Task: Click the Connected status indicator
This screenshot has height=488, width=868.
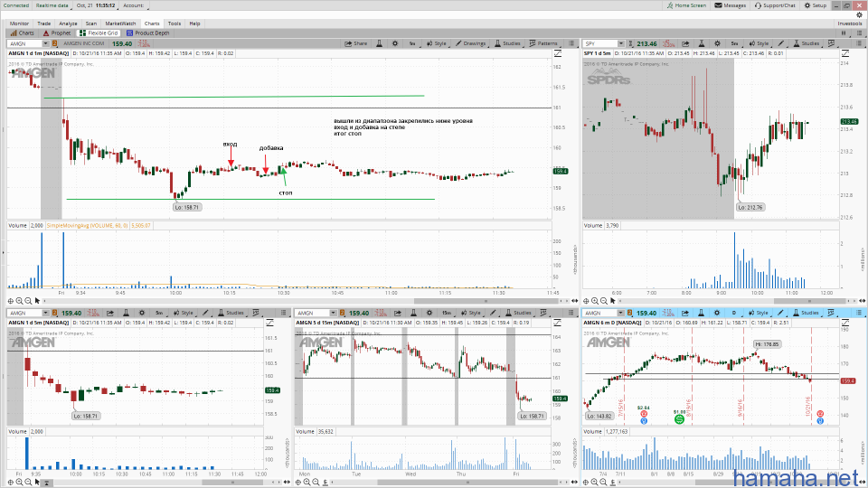Action: [16, 5]
